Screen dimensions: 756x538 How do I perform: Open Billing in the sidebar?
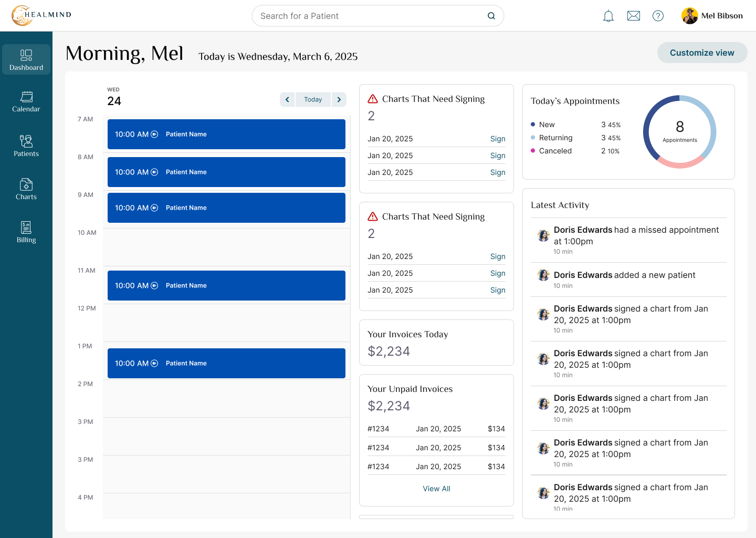(26, 232)
